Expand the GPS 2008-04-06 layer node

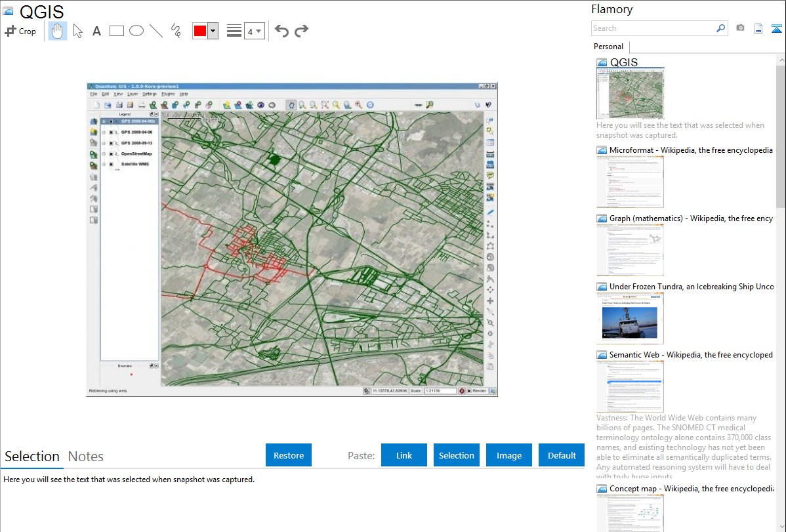point(104,133)
